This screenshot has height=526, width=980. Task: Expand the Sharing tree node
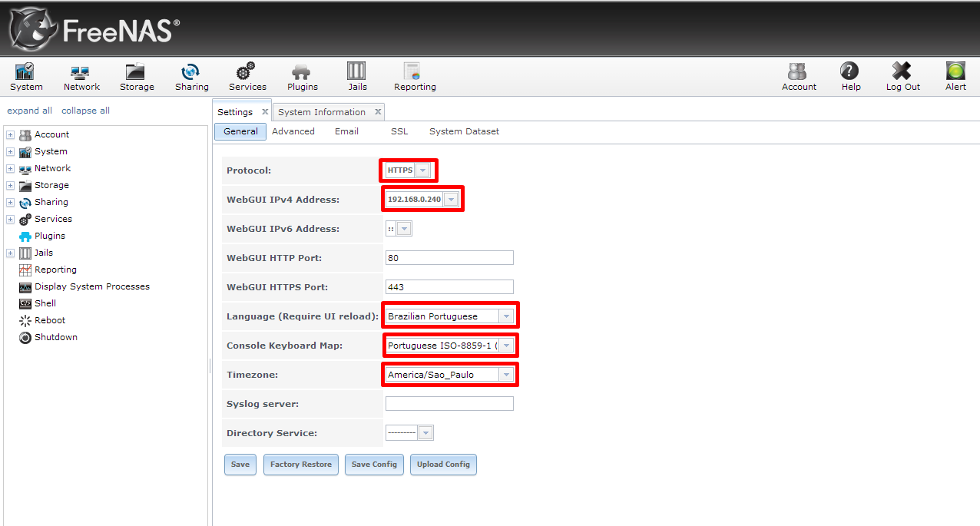coord(11,203)
